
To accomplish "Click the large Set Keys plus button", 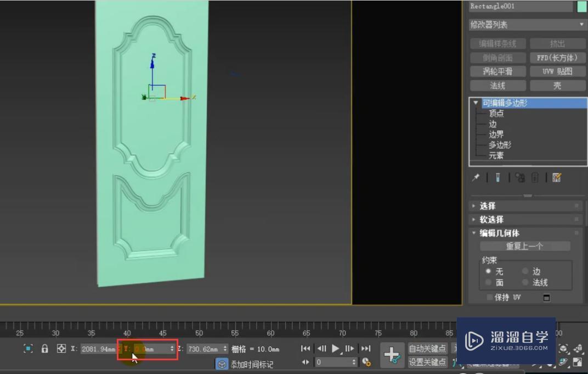I will pos(392,355).
